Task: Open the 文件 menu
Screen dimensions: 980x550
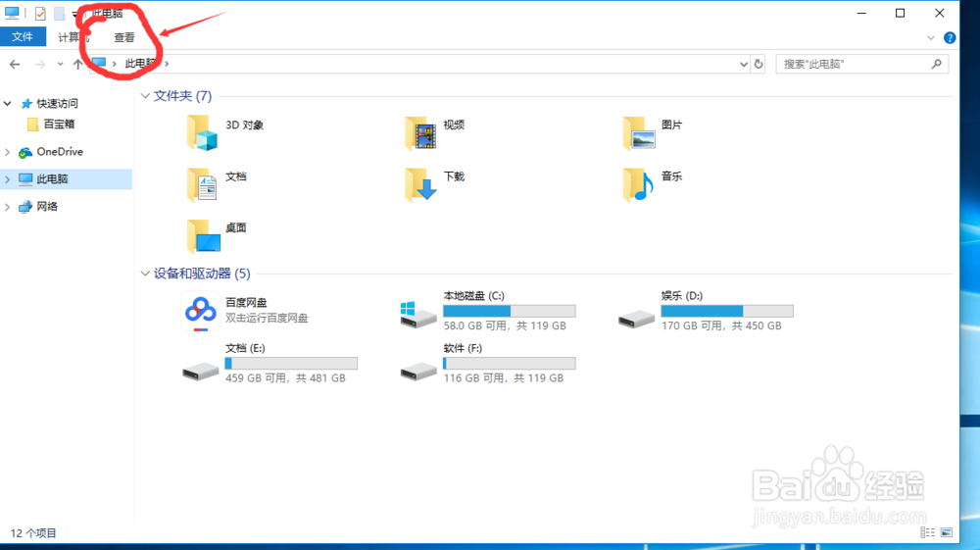Action: tap(23, 37)
